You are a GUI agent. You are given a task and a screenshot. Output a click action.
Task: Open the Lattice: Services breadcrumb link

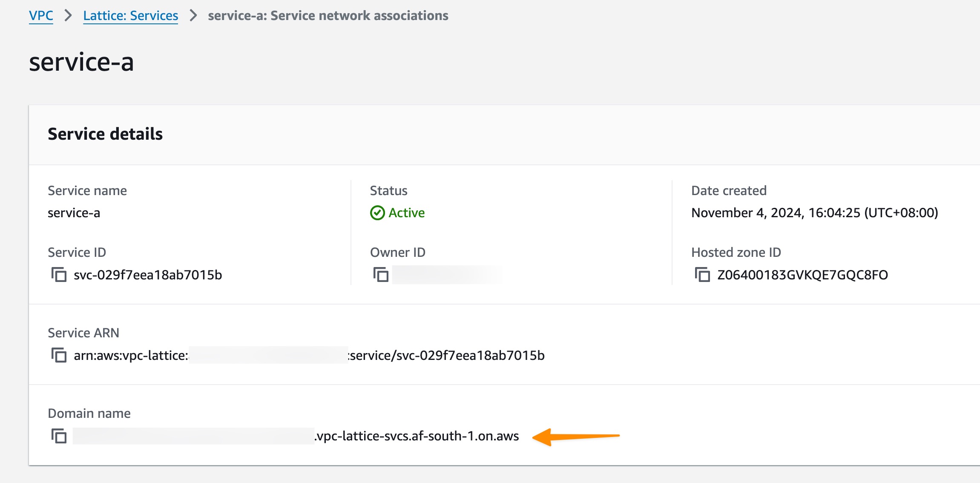(x=131, y=15)
